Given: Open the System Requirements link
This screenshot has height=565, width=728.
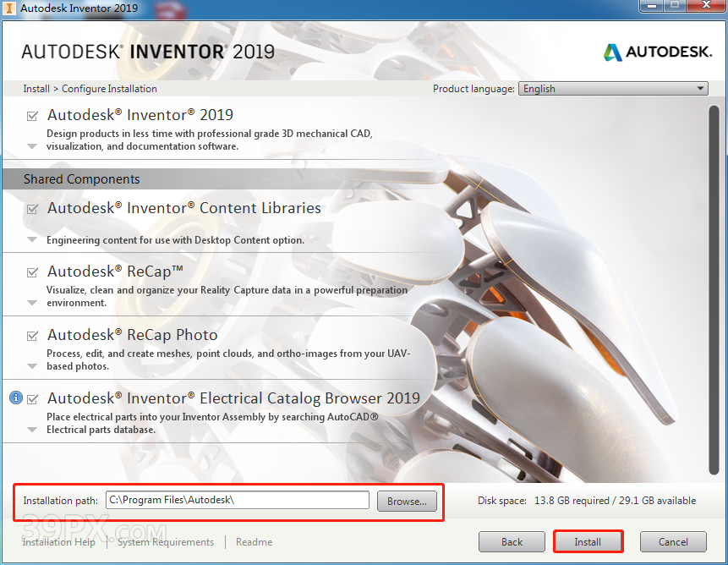Looking at the screenshot, I should click(166, 542).
